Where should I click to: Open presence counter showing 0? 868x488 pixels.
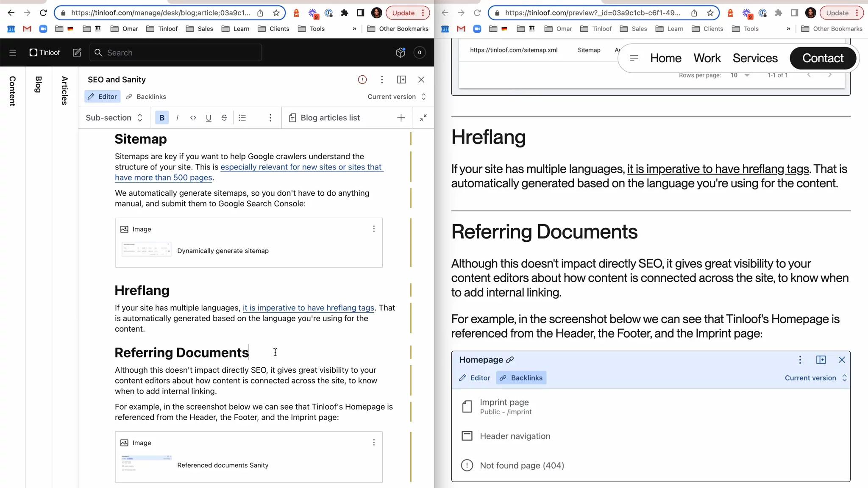coord(420,53)
